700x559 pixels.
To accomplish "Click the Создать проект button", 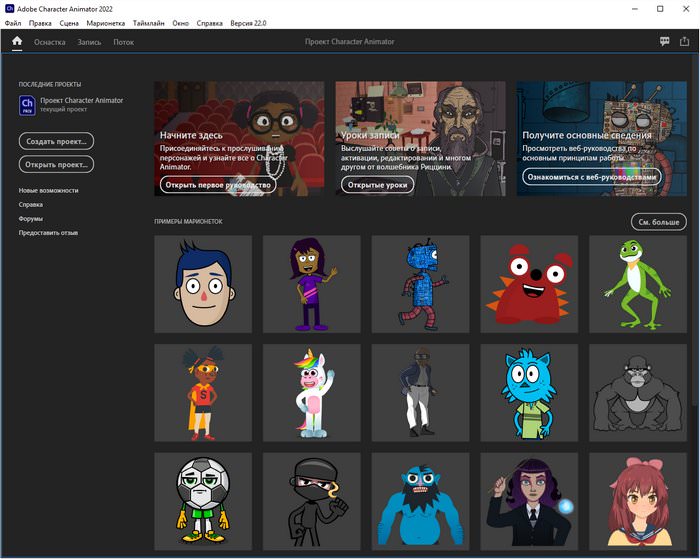I will pos(56,141).
